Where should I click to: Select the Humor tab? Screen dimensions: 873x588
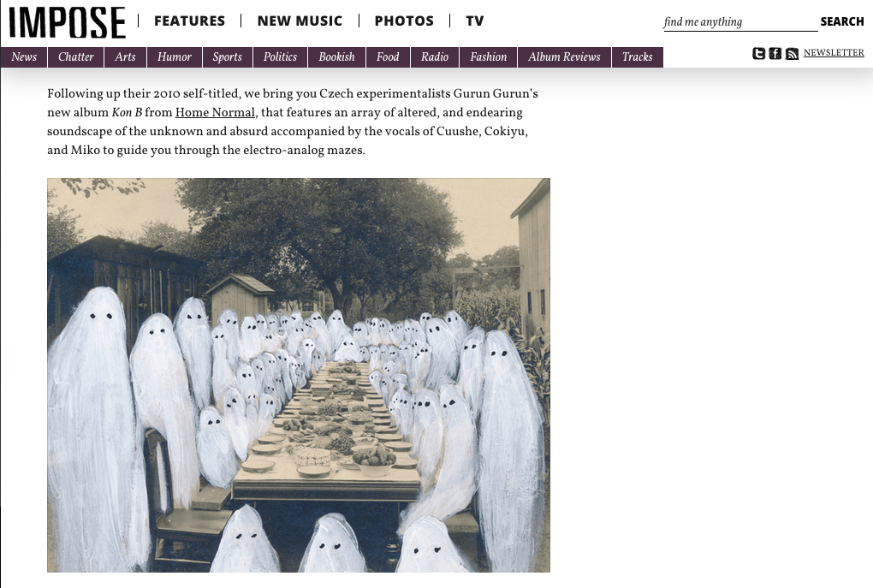175,57
